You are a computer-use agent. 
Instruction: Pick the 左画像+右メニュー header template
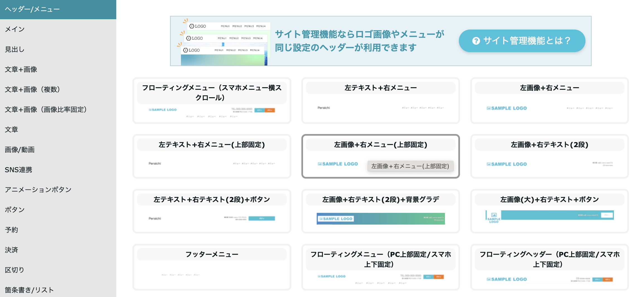[549, 101]
